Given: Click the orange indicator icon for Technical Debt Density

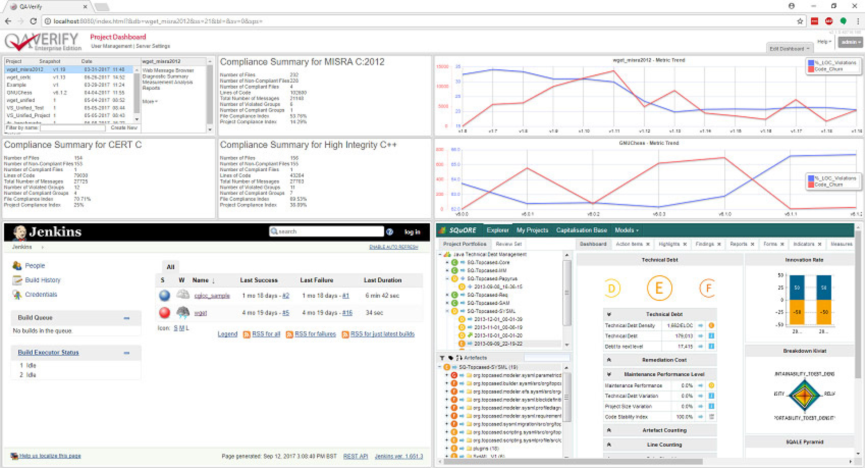Looking at the screenshot, I should 712,326.
